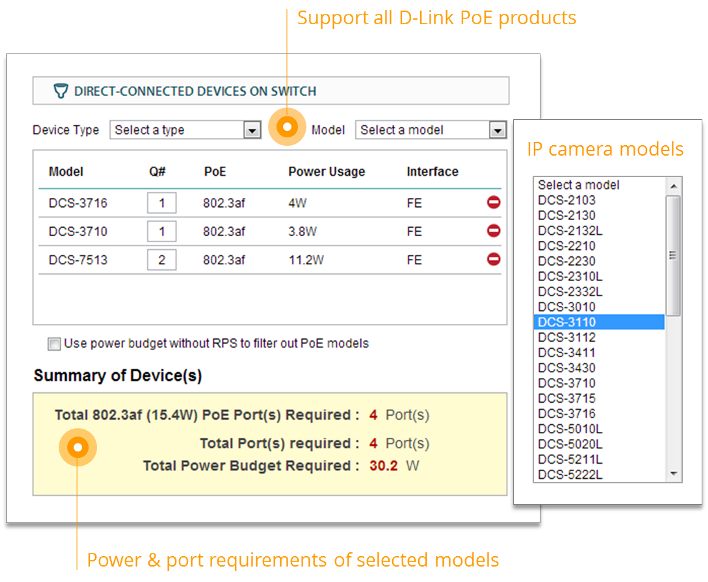The width and height of the screenshot is (708, 582).
Task: Click the Summary of Device(s) heading
Action: point(118,376)
